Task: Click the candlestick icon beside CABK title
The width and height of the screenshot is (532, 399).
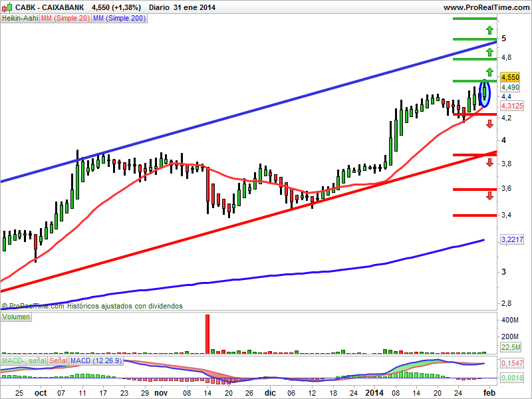Action: coord(7,7)
